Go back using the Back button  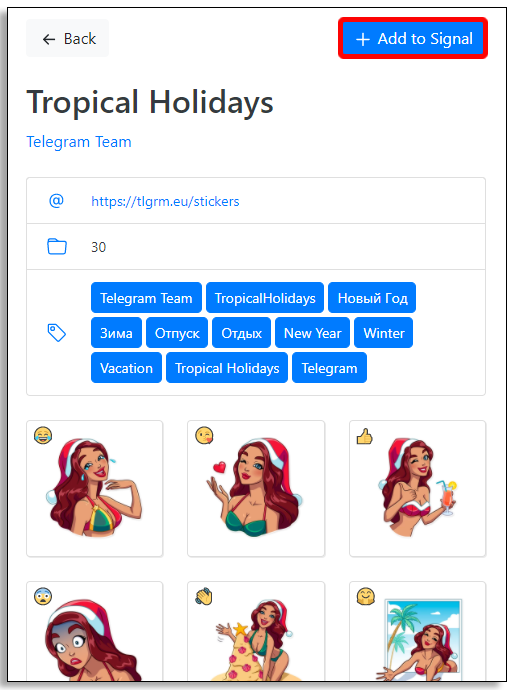point(67,38)
